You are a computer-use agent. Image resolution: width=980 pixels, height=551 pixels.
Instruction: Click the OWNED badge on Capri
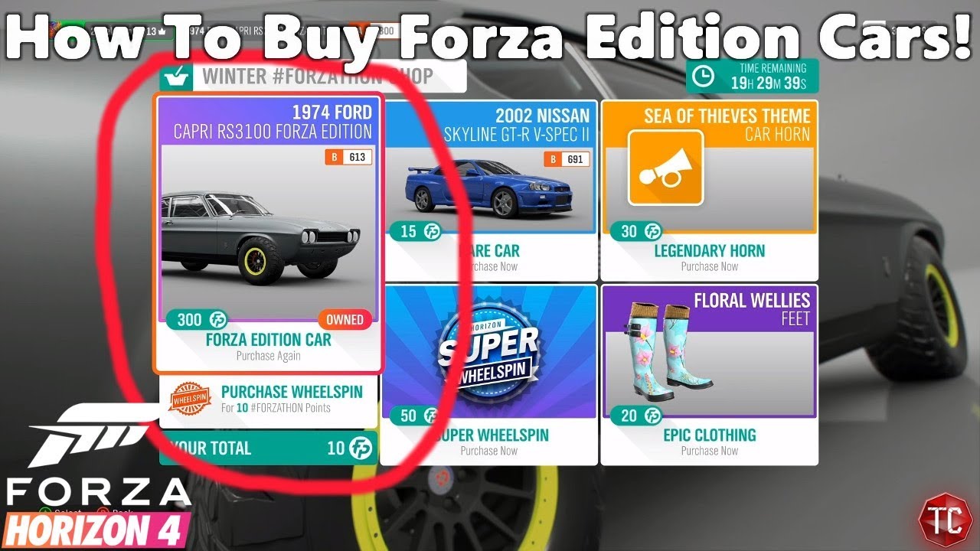coord(344,319)
